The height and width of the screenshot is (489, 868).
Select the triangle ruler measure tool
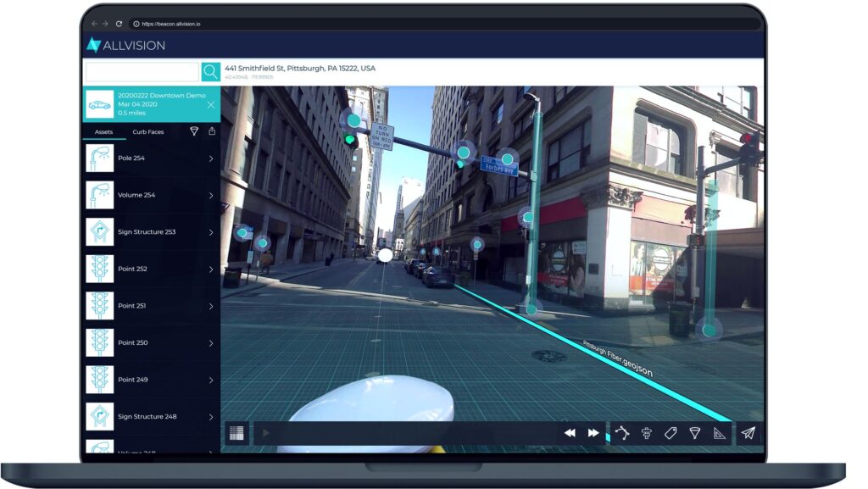point(720,433)
